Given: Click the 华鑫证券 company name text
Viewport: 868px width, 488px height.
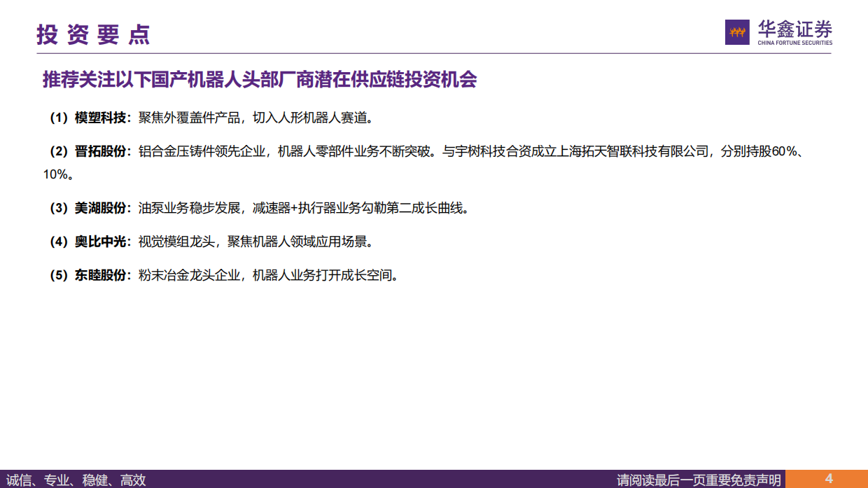Looking at the screenshot, I should click(x=795, y=29).
